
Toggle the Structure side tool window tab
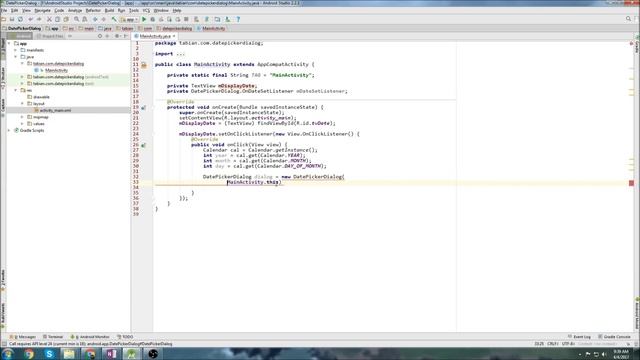point(3,78)
